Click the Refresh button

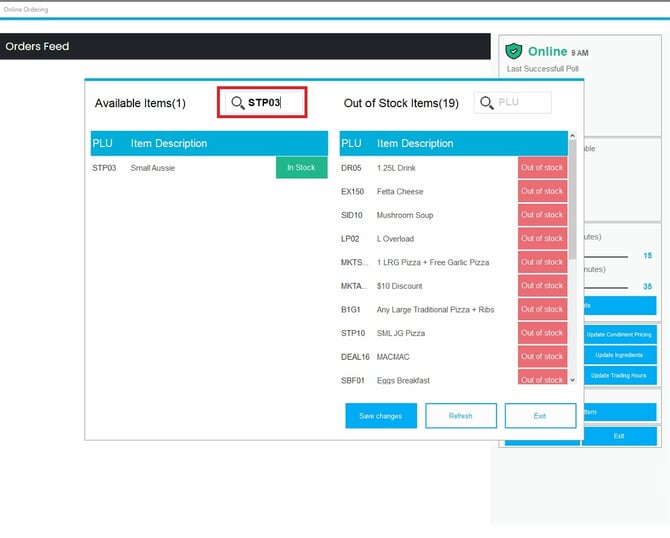461,416
